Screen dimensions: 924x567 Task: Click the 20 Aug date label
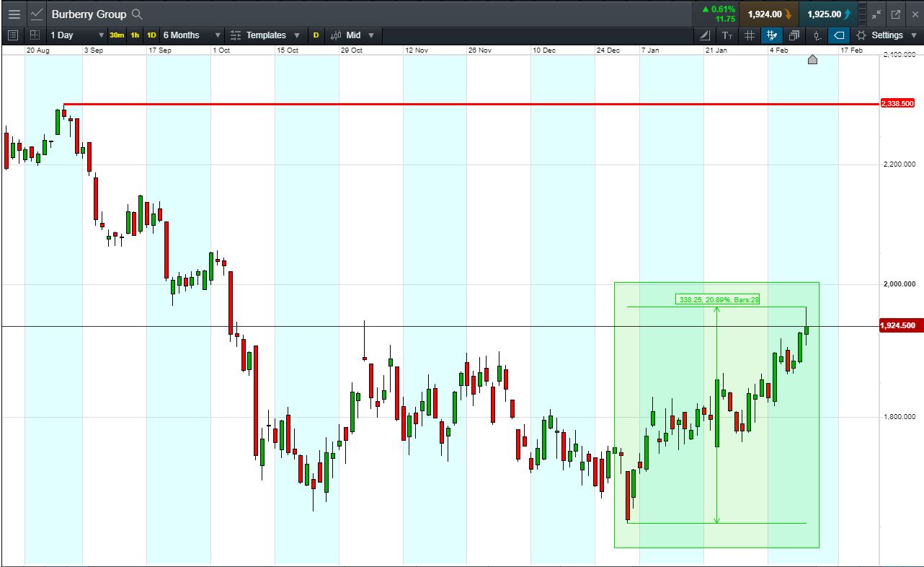pos(37,50)
